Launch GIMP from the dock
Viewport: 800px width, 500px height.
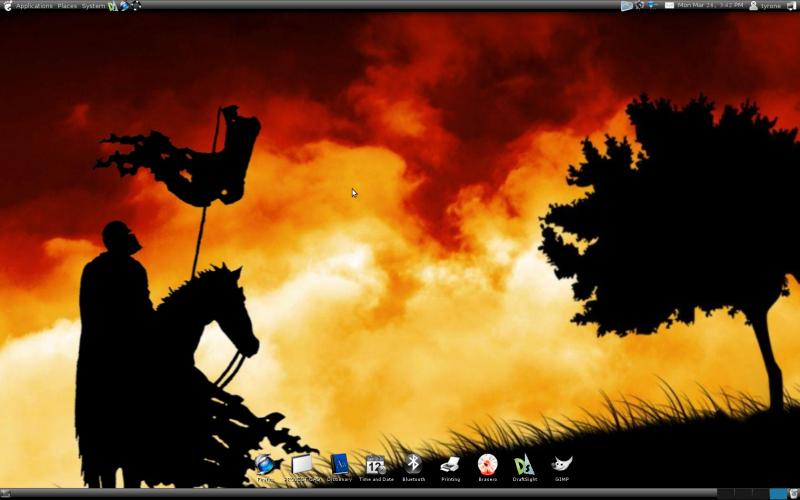pos(562,465)
